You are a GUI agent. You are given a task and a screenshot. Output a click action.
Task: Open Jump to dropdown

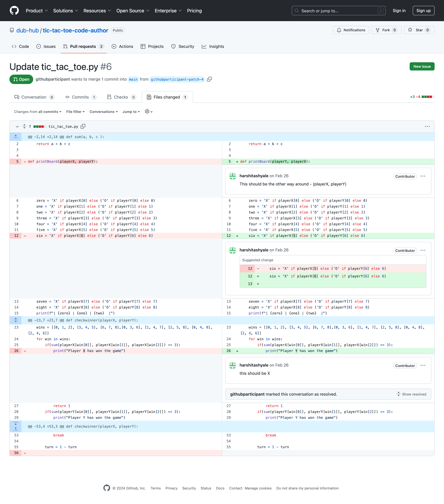click(131, 112)
